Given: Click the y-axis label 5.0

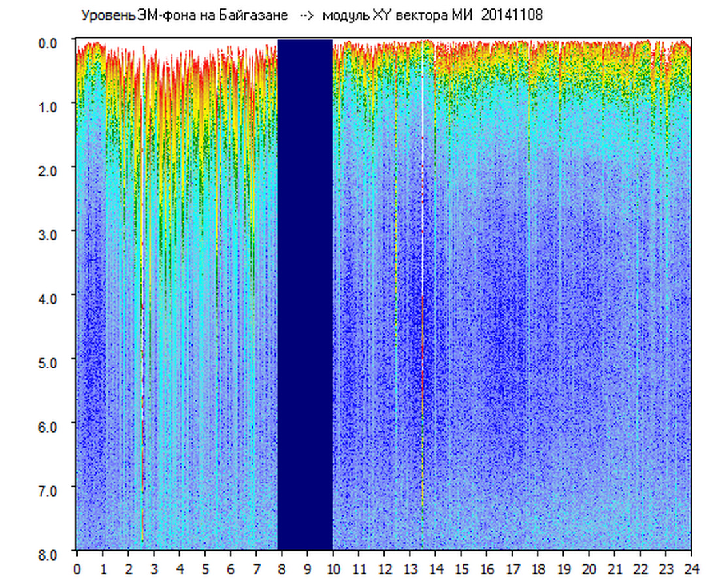Looking at the screenshot, I should (x=50, y=362).
